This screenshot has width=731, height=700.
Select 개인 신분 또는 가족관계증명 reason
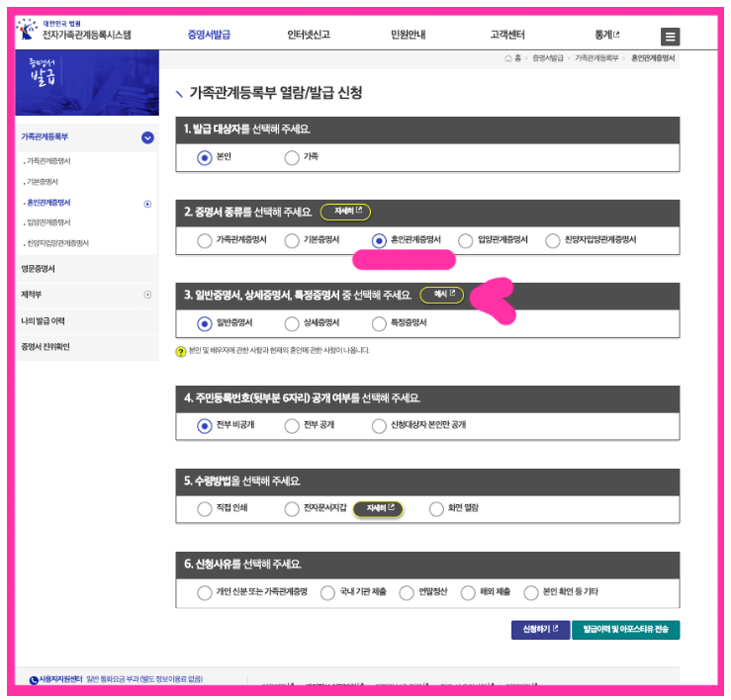204,593
